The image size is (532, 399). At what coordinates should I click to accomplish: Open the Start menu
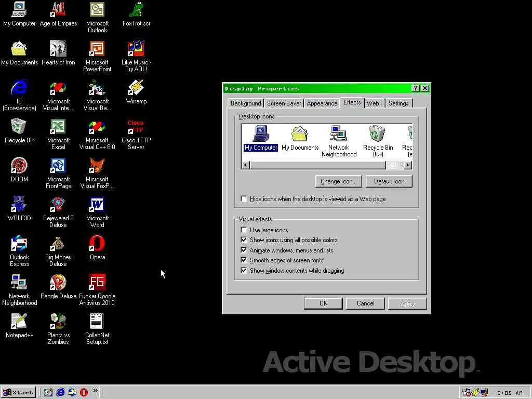coord(18,393)
